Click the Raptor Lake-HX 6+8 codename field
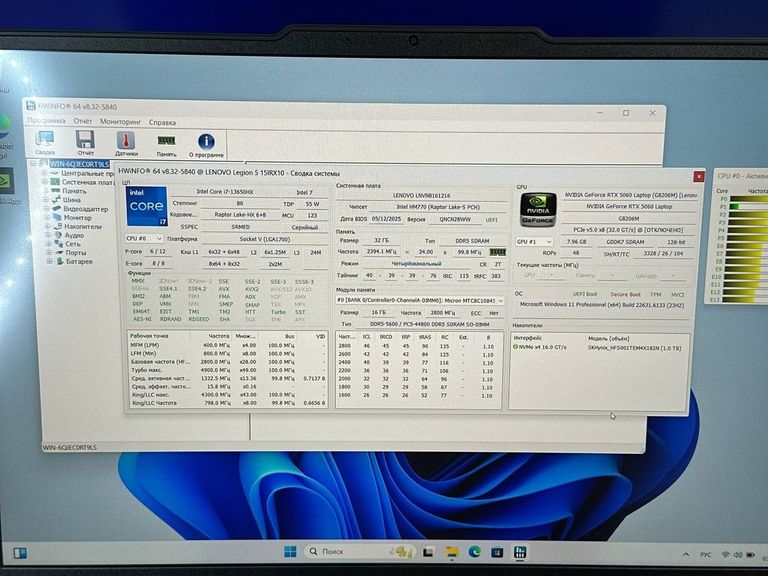This screenshot has width=768, height=576. (240, 215)
